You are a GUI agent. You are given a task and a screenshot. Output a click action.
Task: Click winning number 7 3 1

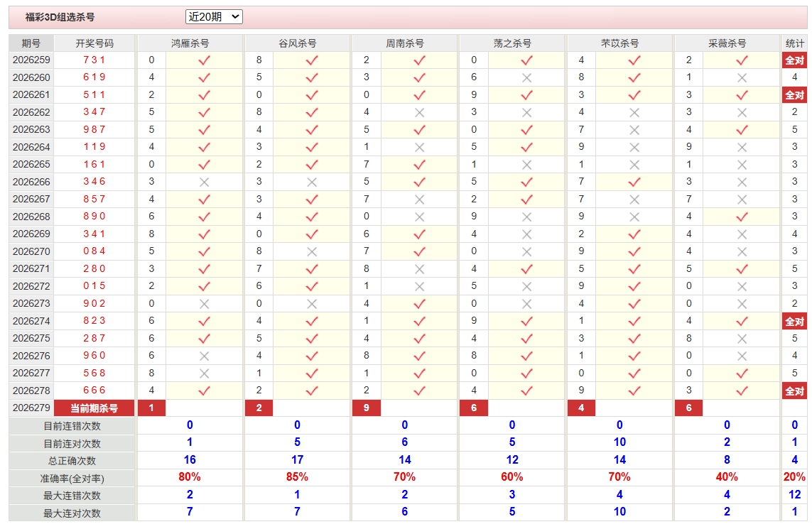pyautogui.click(x=94, y=60)
